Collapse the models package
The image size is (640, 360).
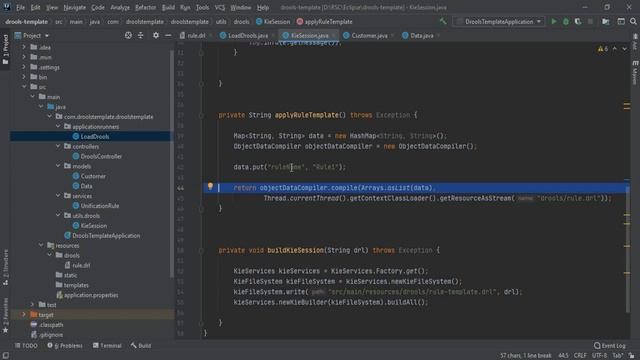click(58, 166)
